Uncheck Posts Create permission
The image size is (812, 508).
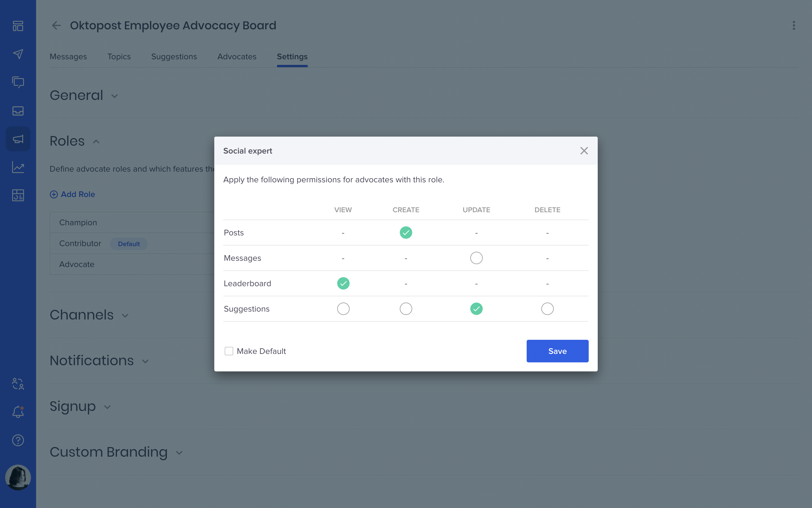406,233
